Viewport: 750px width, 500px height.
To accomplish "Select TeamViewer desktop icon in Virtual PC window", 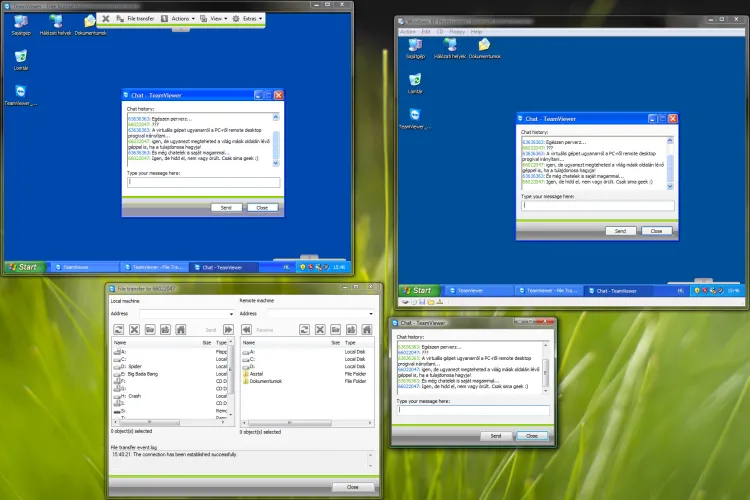I will tap(415, 119).
